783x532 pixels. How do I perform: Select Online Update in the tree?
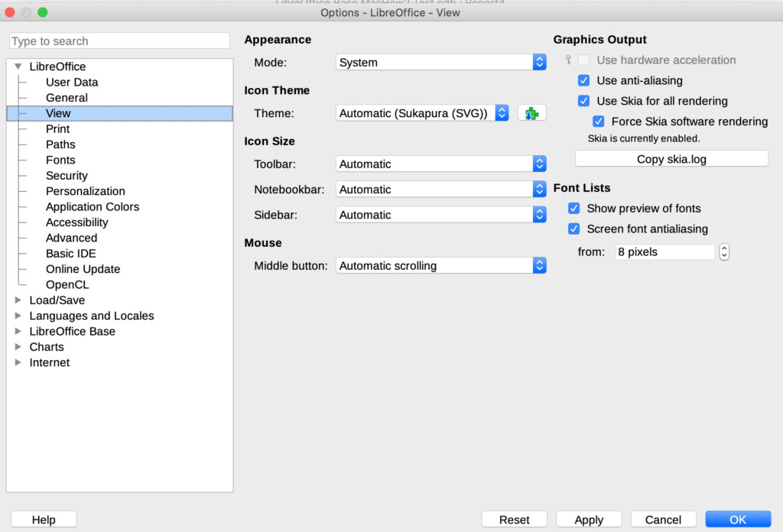(x=83, y=269)
